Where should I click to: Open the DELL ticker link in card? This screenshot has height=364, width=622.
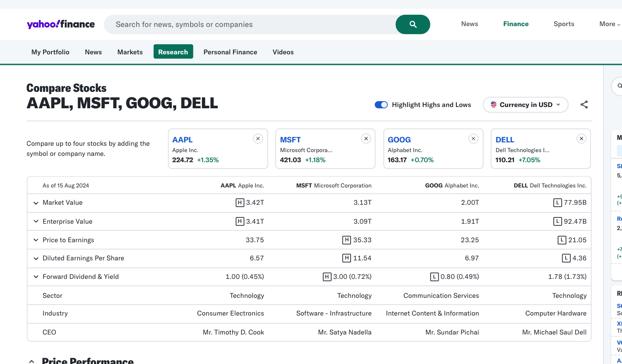(x=505, y=139)
